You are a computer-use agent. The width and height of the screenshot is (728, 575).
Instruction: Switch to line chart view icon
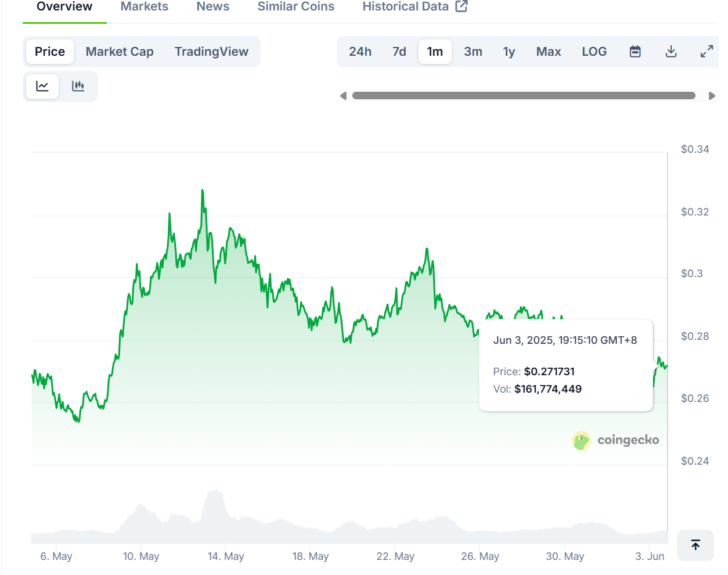(x=42, y=87)
